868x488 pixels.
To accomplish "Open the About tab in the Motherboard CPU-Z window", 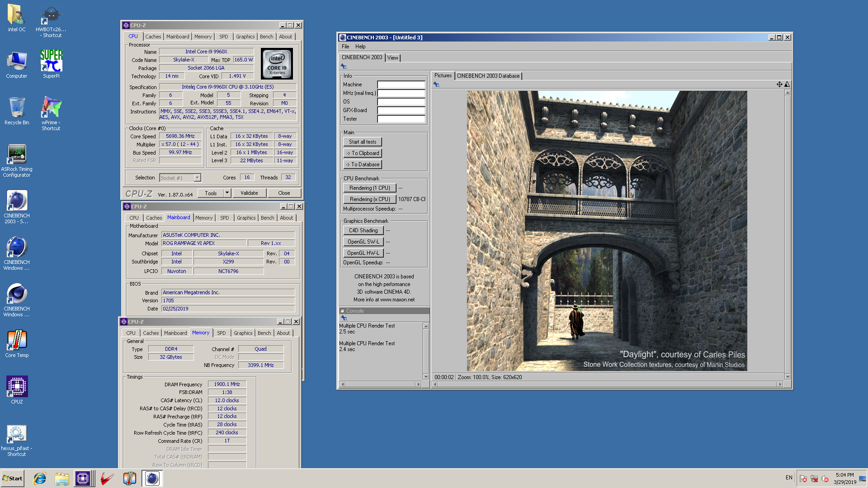I will click(x=286, y=218).
